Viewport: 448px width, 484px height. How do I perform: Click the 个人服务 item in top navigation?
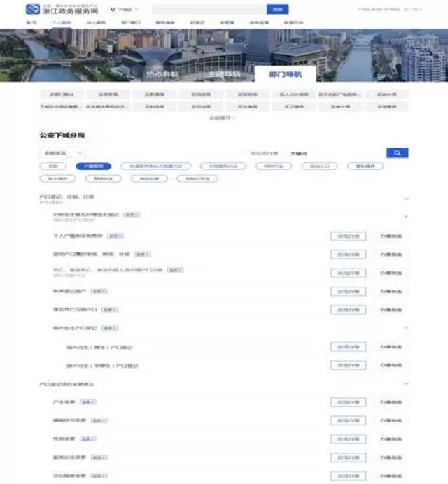pyautogui.click(x=60, y=22)
